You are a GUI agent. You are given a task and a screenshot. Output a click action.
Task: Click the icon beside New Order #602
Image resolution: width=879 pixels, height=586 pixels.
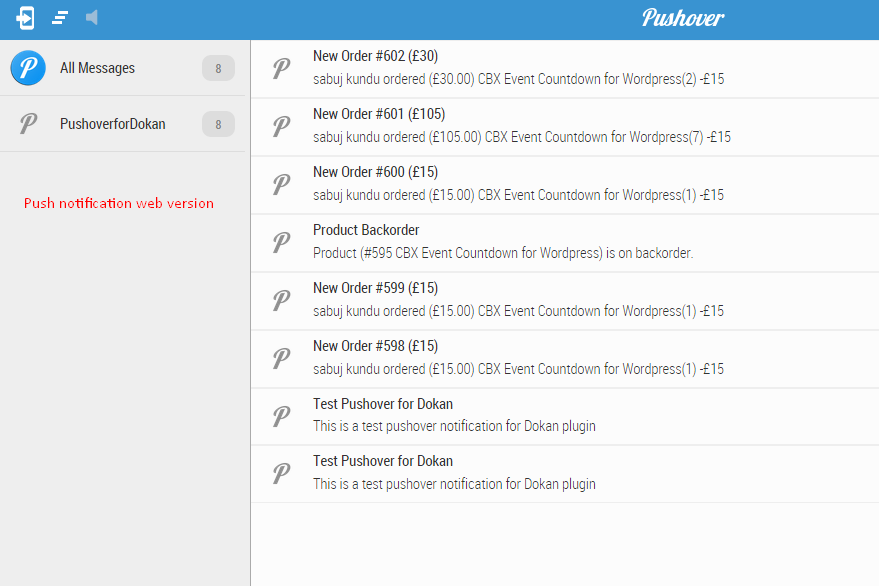point(281,68)
